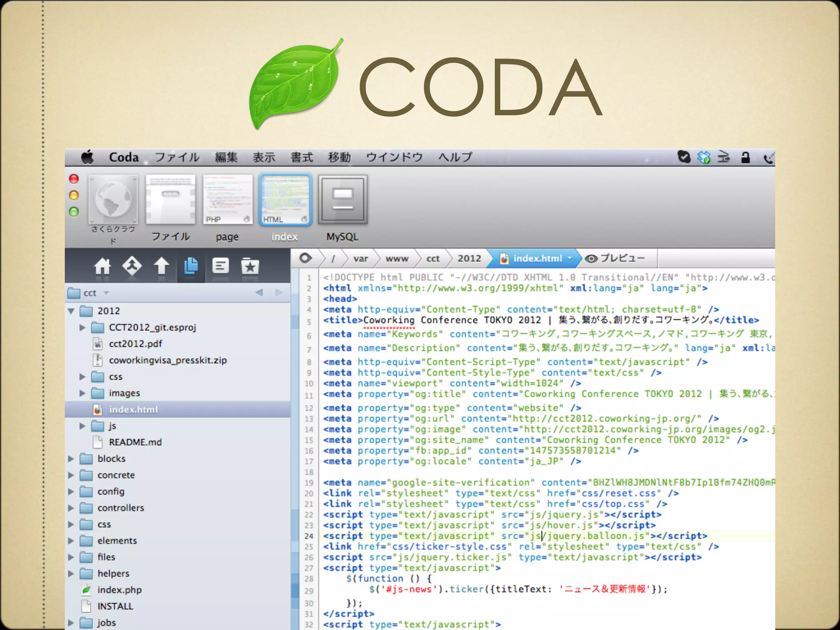Click the cct2012.pdf file icon

(98, 344)
